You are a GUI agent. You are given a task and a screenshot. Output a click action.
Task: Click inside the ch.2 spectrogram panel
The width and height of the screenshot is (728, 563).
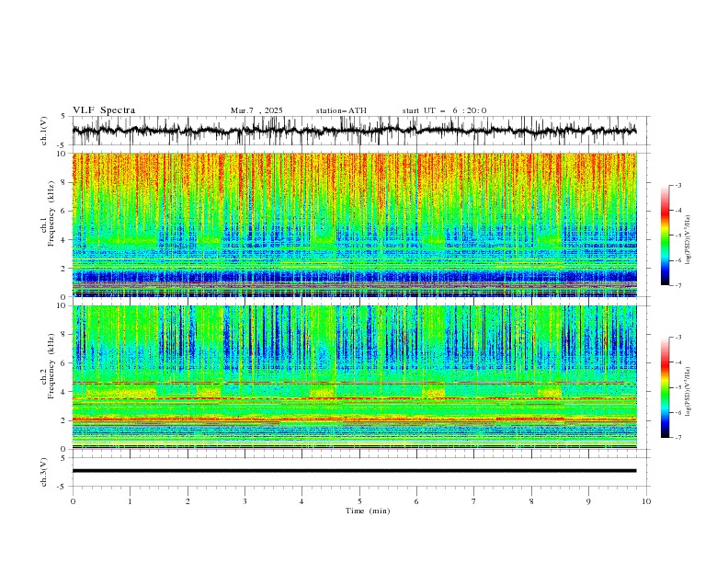(x=354, y=377)
